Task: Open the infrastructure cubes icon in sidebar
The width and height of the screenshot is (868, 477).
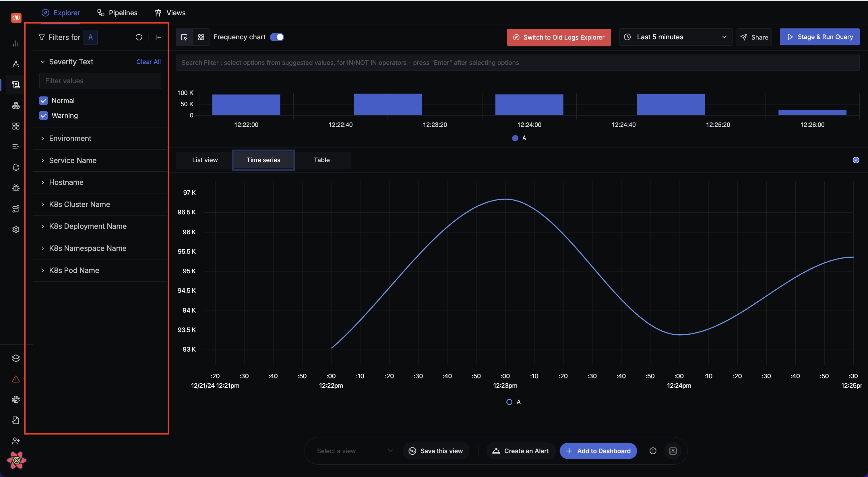Action: (x=16, y=105)
